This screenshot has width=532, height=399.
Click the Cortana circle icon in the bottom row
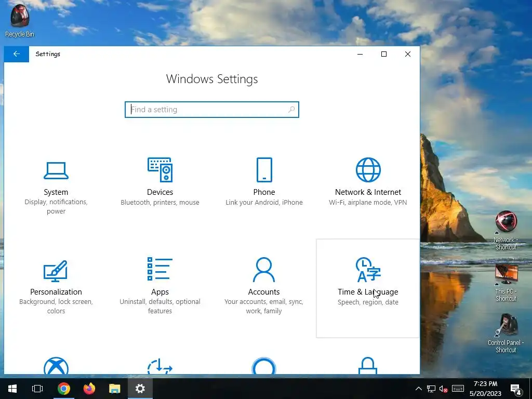[263, 366]
